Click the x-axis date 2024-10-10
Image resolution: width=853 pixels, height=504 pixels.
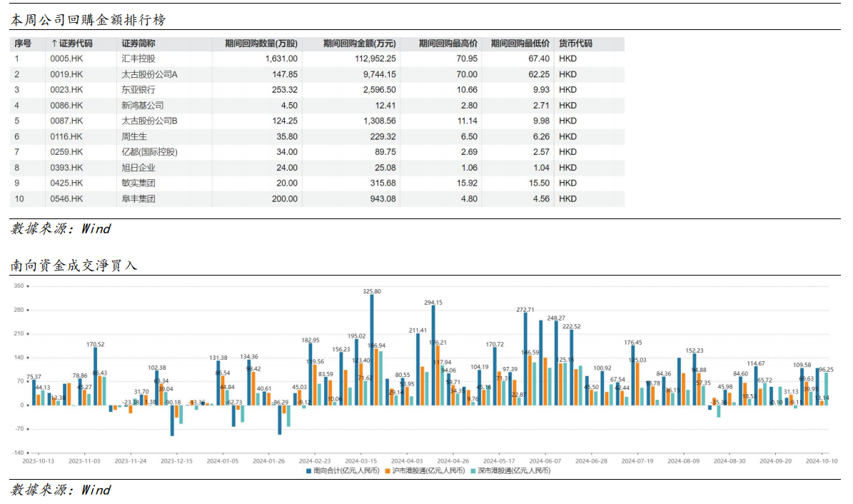[822, 461]
